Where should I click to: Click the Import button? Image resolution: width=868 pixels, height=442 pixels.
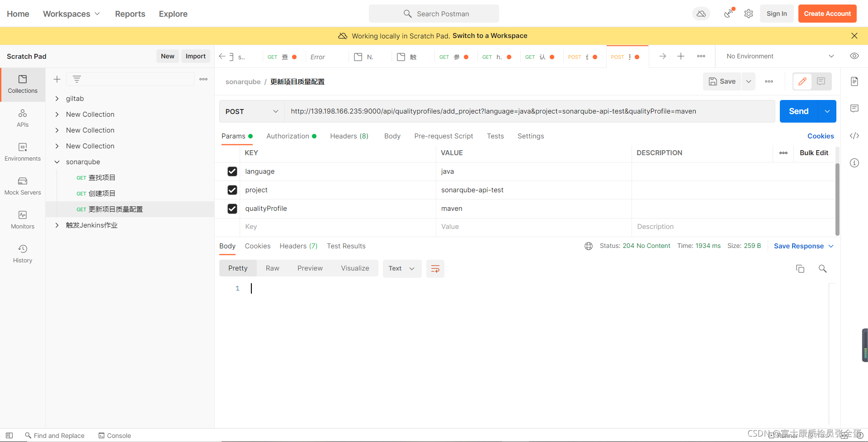coord(195,56)
